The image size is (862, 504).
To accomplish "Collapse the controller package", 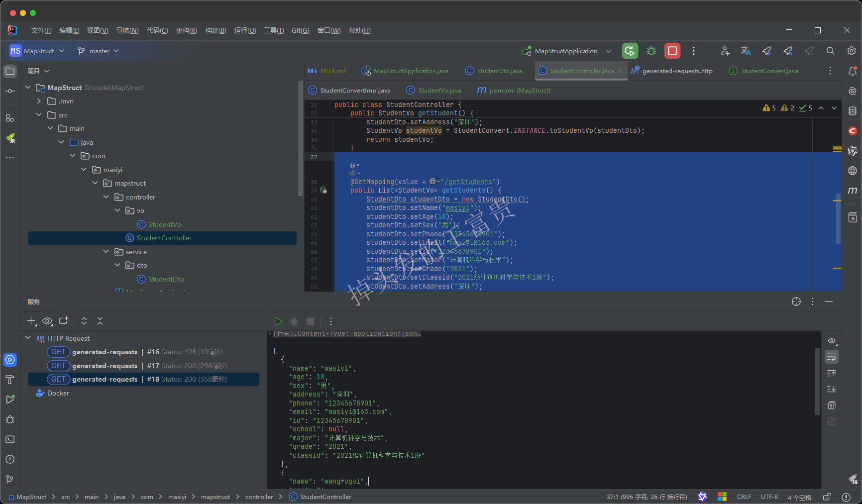I will pyautogui.click(x=106, y=197).
